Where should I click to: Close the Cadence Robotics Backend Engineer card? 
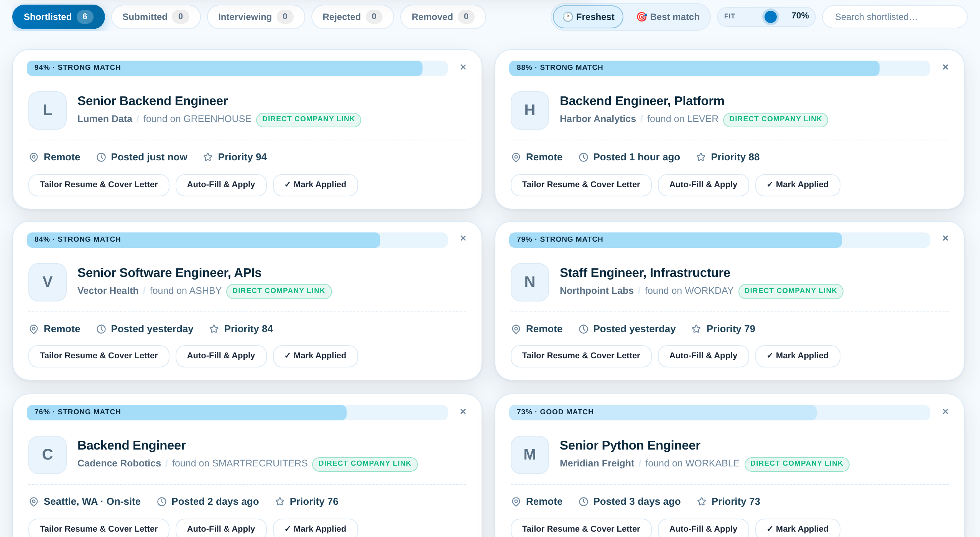(x=463, y=412)
